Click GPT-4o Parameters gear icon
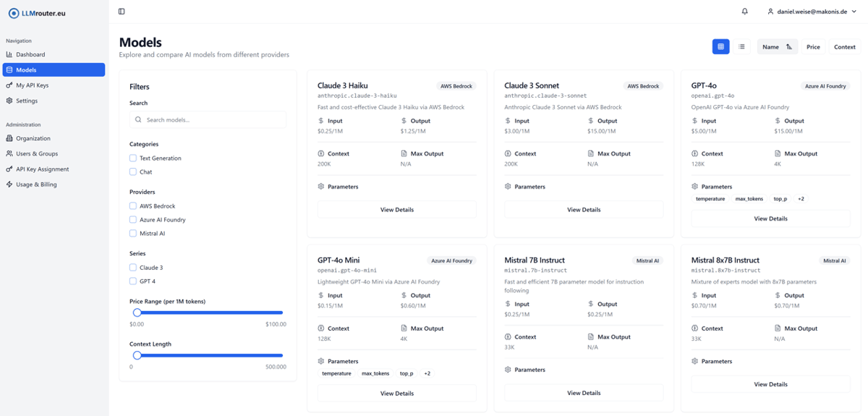The image size is (868, 416). (694, 187)
